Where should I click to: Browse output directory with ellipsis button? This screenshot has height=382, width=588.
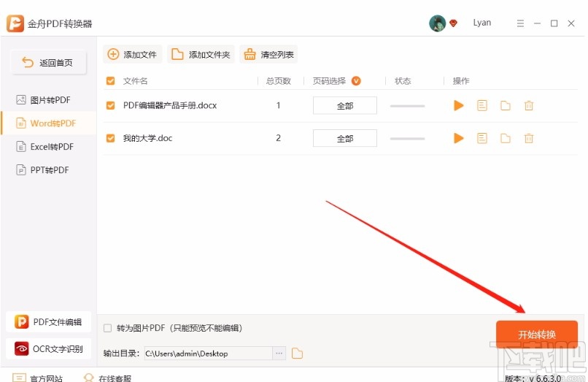click(279, 354)
